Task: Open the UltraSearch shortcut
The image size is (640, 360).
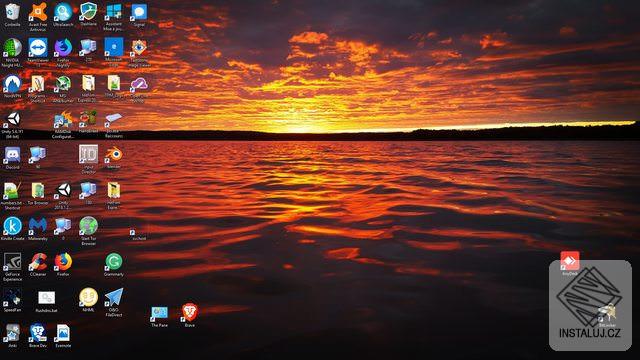Action: point(63,12)
